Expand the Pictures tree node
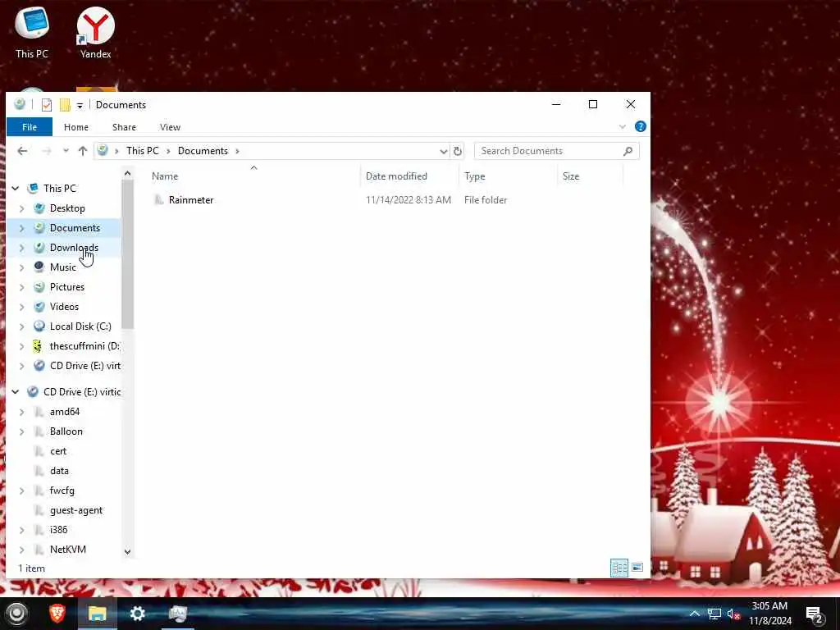Screen dimensions: 840x630 [x=21, y=287]
